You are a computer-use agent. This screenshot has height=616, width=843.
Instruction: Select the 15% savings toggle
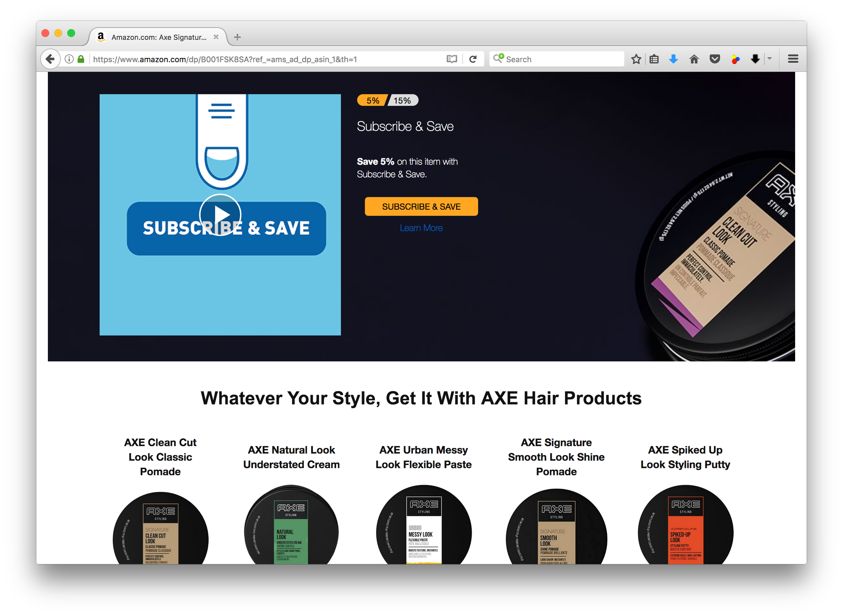point(403,100)
